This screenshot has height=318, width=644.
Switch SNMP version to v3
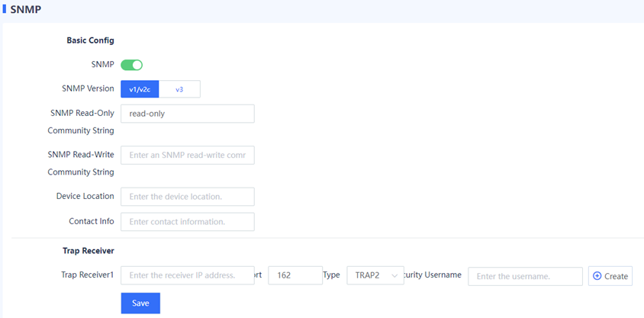point(179,89)
